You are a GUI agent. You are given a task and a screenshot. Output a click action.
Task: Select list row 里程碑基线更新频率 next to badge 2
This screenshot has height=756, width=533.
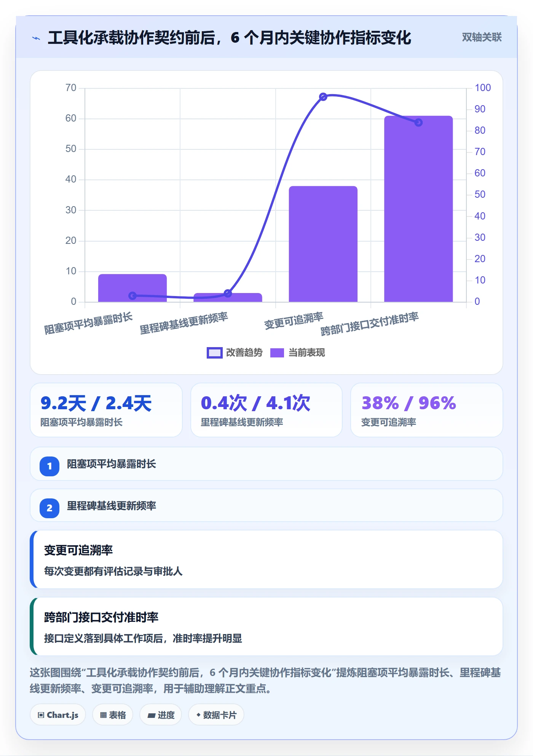[266, 506]
